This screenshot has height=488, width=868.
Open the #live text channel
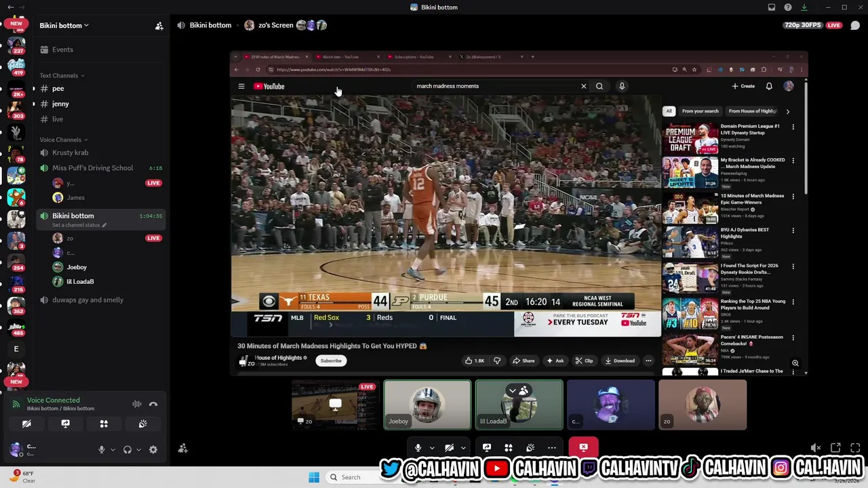pos(58,119)
